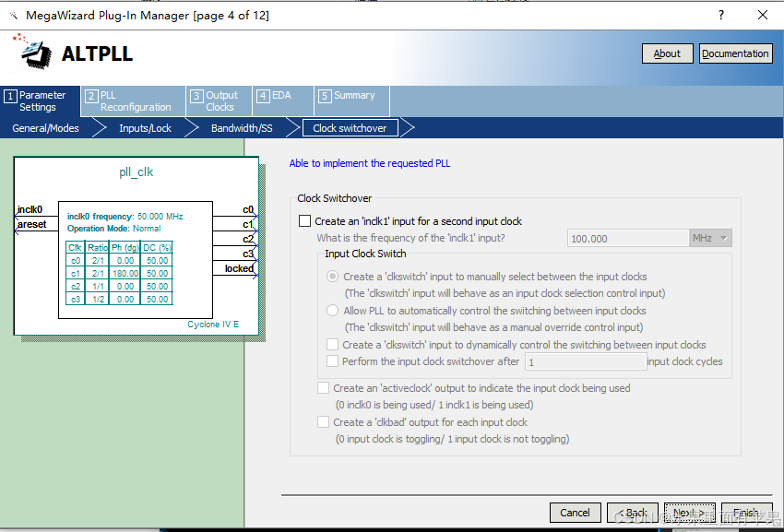Switch to Summary tab
The image size is (784, 532).
tap(352, 101)
